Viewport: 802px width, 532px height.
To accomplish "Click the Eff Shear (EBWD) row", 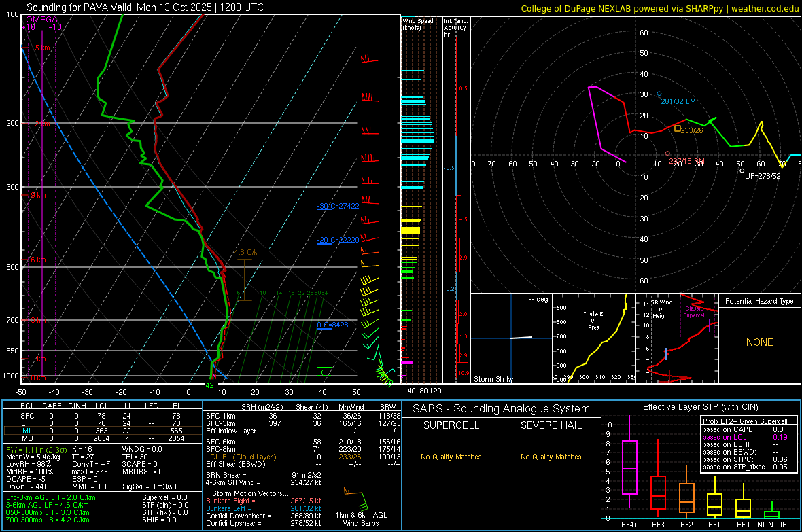I will point(303,465).
